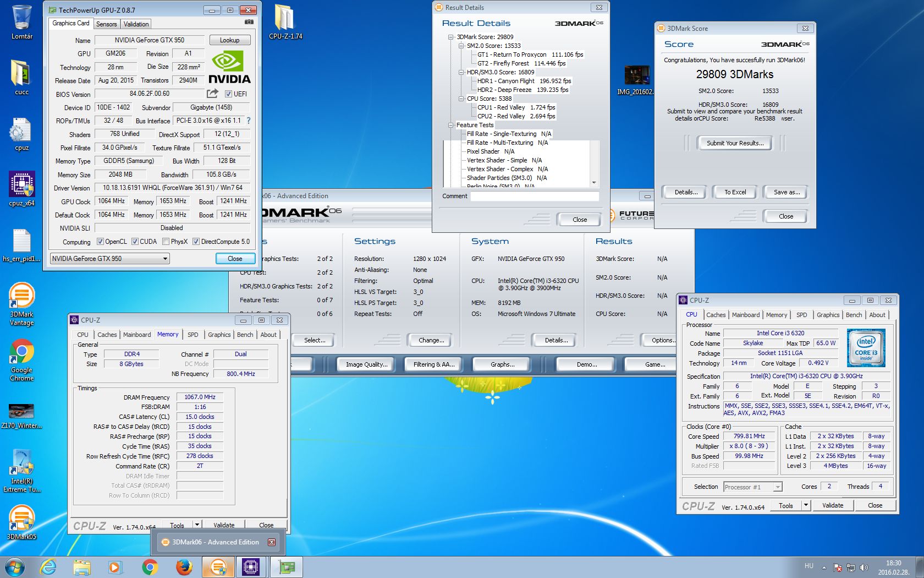Open Windows Explorer from taskbar

82,567
